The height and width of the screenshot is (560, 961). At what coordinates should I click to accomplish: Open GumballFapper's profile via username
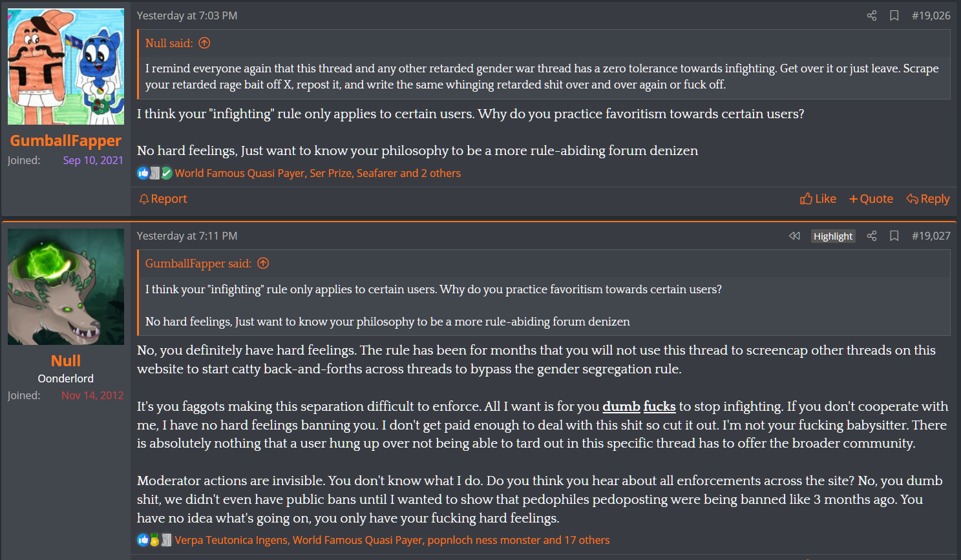[66, 141]
